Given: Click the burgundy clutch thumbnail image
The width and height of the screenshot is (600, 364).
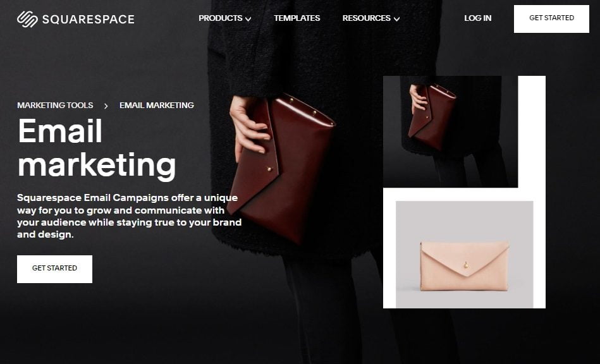Looking at the screenshot, I should (x=450, y=131).
